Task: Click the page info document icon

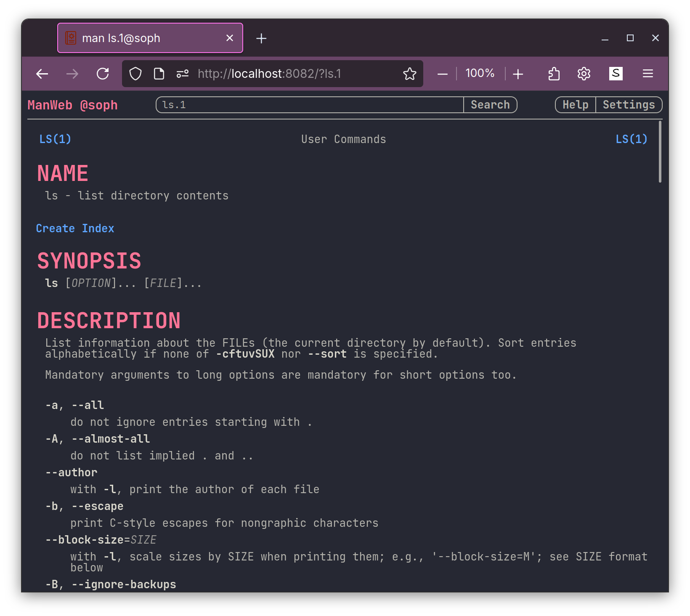Action: point(159,74)
